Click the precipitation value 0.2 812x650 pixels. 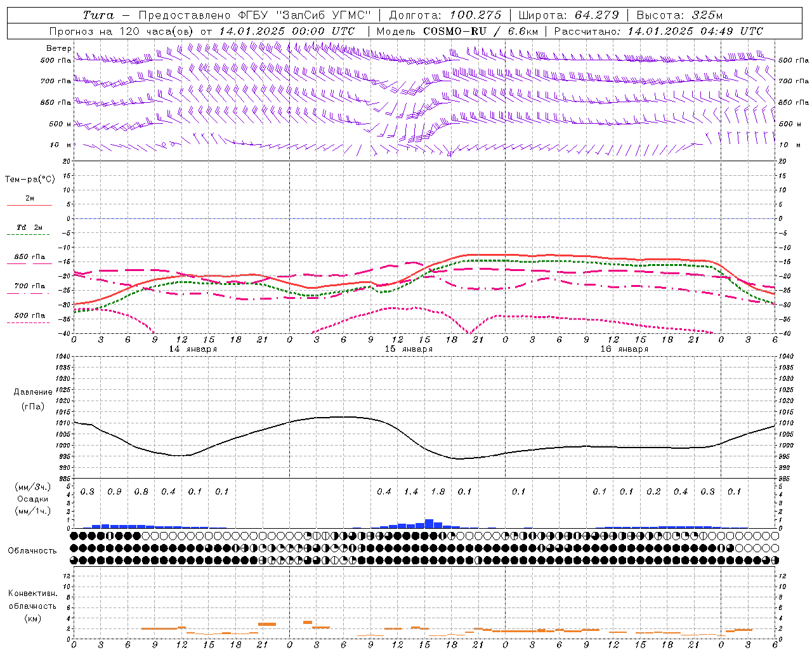[653, 492]
